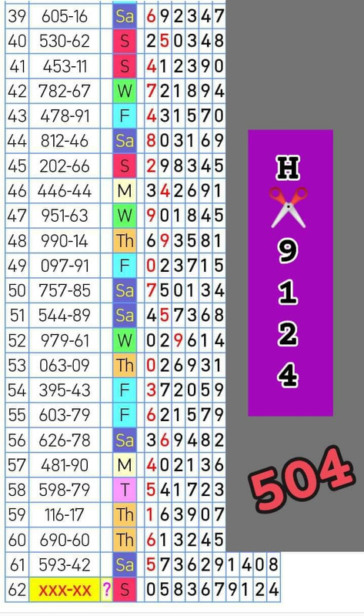Click the result 951-63
Image resolution: width=364 pixels, height=616 pixels.
coord(65,216)
